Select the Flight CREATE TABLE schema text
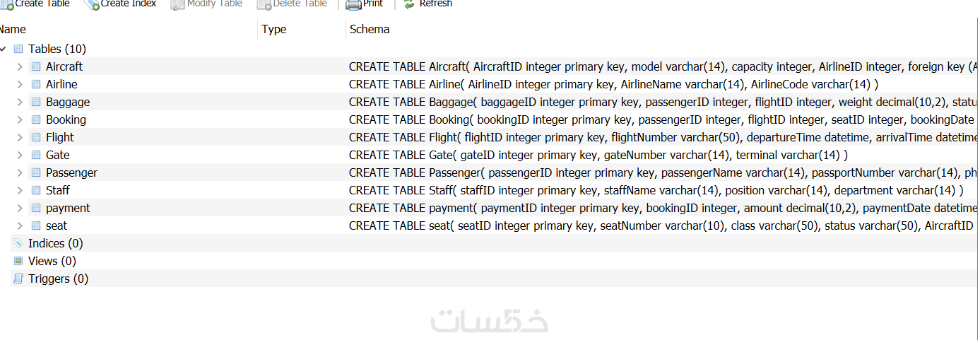980x340 pixels. point(663,137)
